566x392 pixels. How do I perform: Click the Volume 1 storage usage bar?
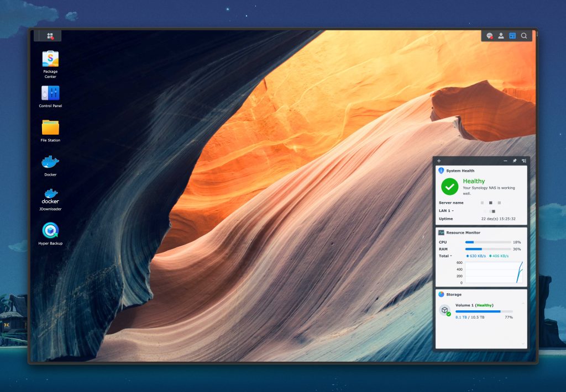[x=484, y=311]
